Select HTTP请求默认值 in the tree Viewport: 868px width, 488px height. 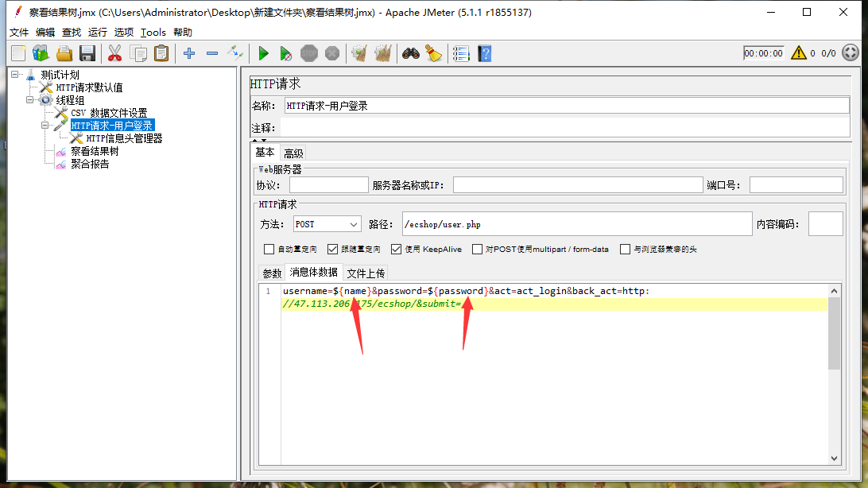click(x=89, y=87)
